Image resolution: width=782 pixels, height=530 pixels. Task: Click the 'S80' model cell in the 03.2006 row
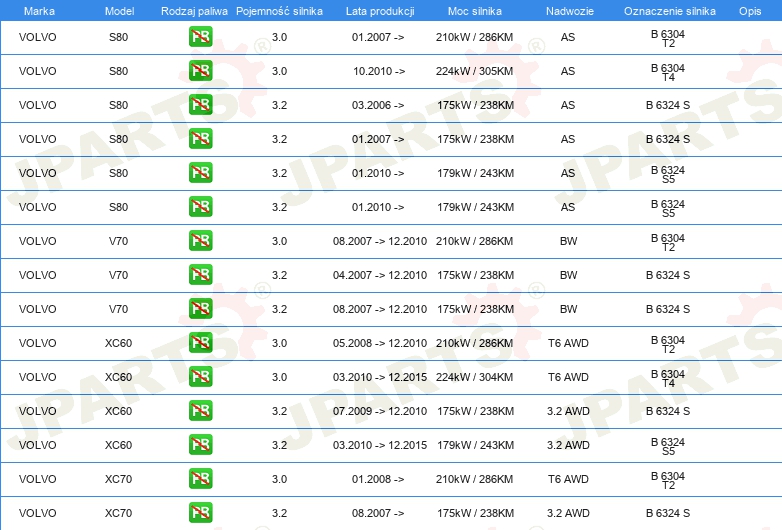click(x=118, y=105)
